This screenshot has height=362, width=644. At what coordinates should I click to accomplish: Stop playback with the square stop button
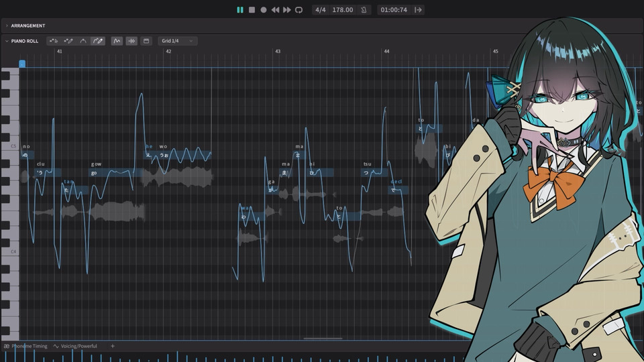(252, 10)
